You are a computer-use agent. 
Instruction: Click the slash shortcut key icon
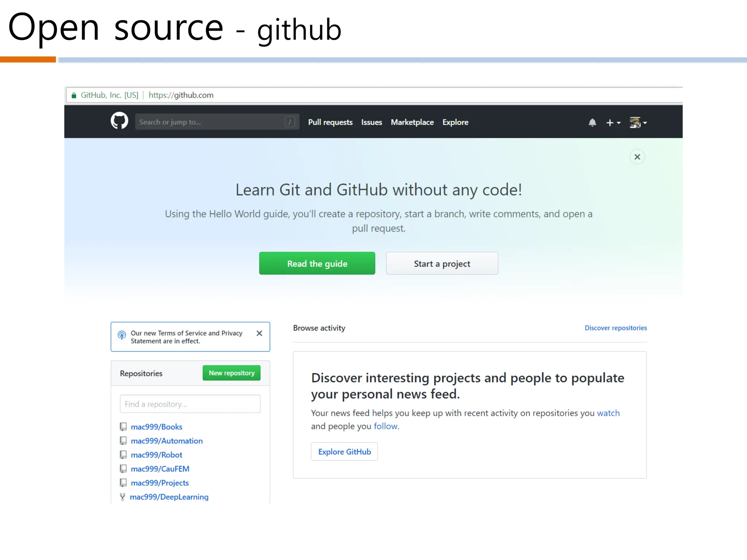290,122
